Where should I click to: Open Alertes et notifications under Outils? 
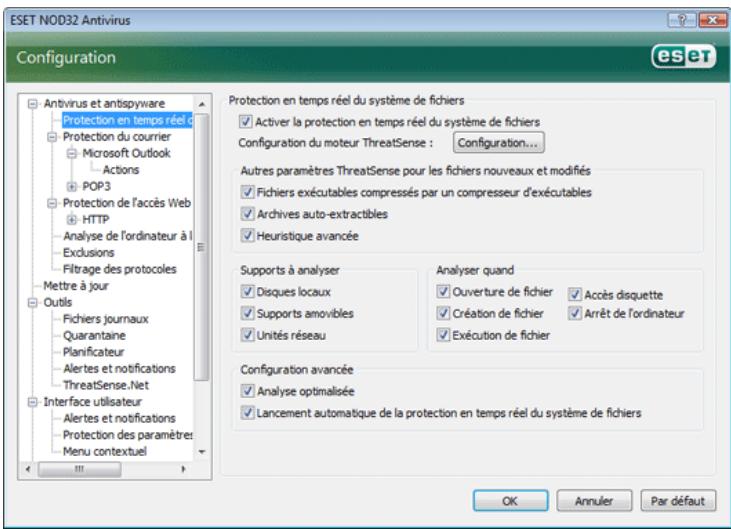coord(119,369)
